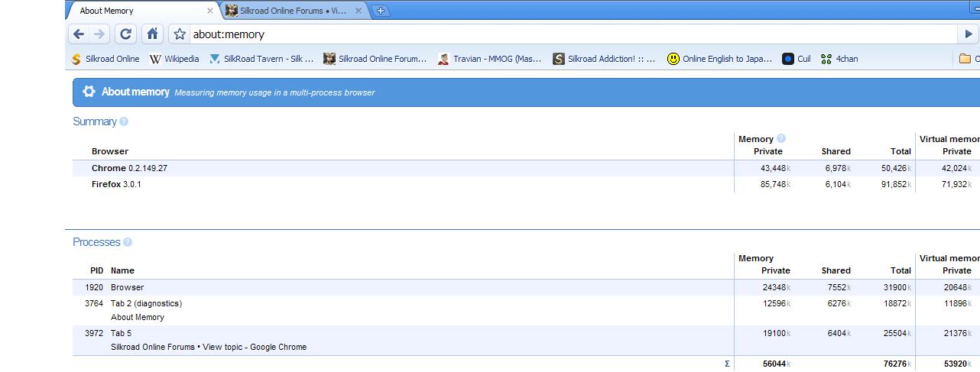
Task: Click the Firefox shared memory value 6,104k
Action: pos(838,184)
